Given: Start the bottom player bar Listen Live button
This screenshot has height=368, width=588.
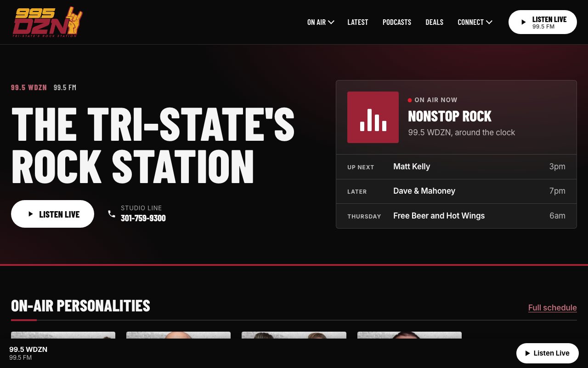Looking at the screenshot, I should [x=548, y=353].
